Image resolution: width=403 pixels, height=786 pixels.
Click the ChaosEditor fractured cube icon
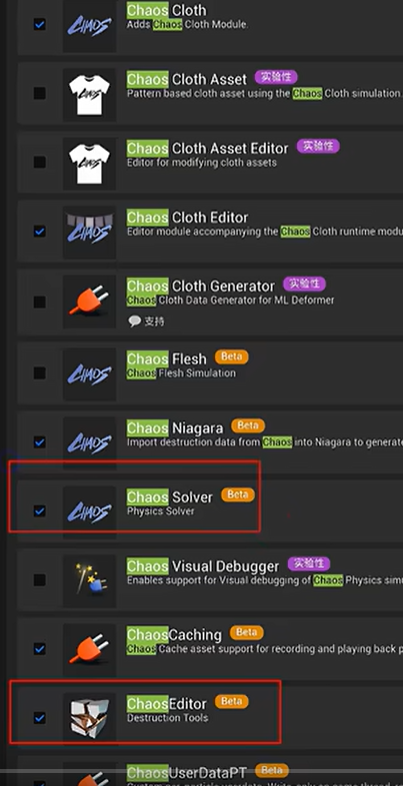pyautogui.click(x=89, y=718)
